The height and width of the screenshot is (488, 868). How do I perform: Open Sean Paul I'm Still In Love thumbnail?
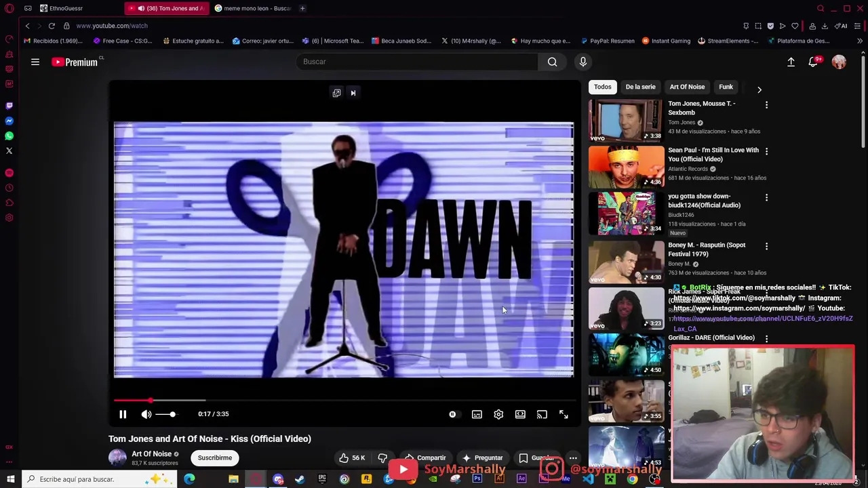coord(626,167)
